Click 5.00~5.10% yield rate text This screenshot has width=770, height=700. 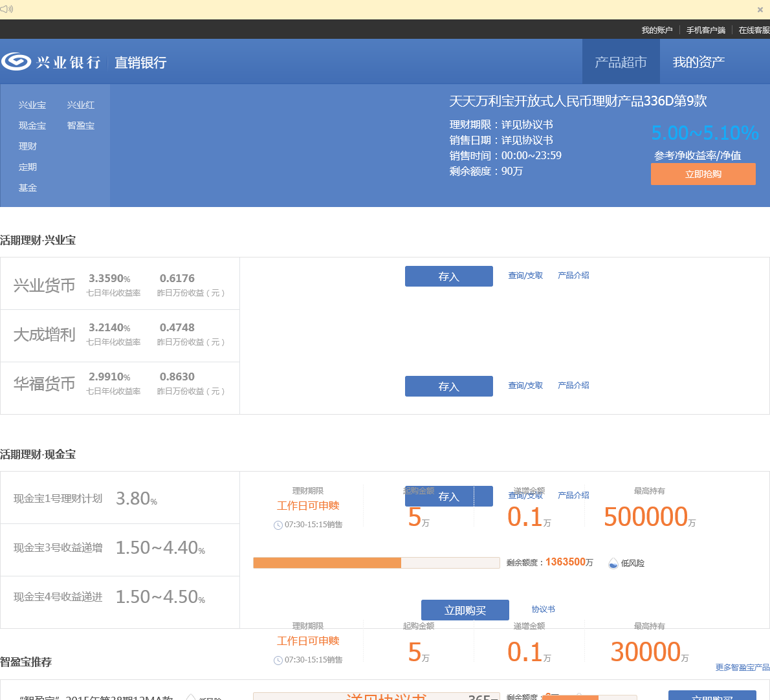705,133
